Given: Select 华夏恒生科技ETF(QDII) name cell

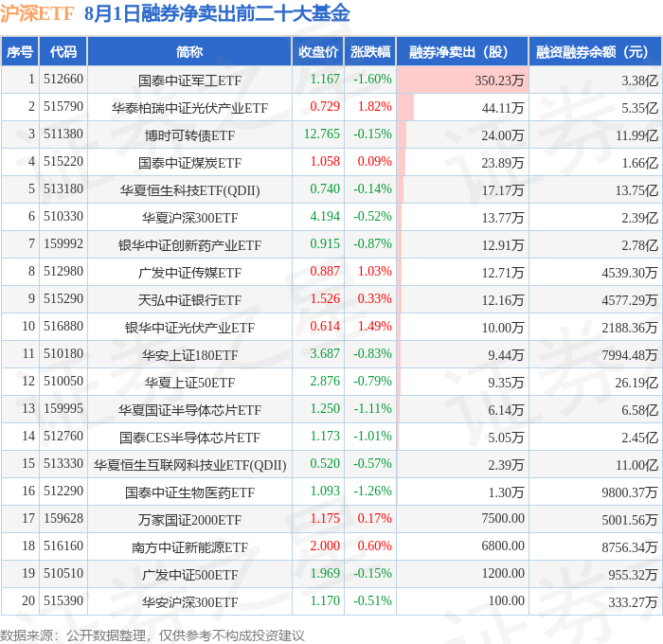Looking at the screenshot, I should coord(189,190).
